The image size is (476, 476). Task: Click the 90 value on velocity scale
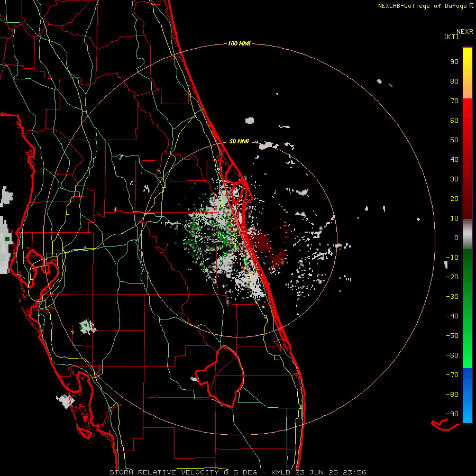click(x=454, y=62)
